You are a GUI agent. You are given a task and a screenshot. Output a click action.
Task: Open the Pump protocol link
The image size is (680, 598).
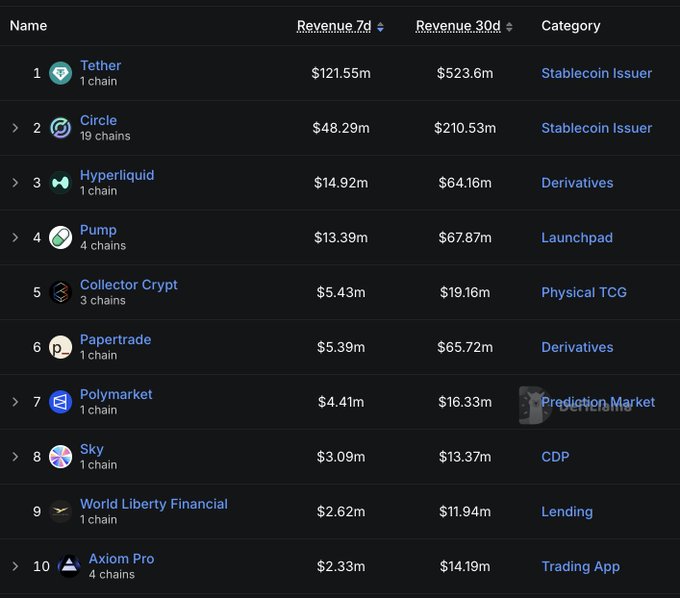click(x=98, y=230)
